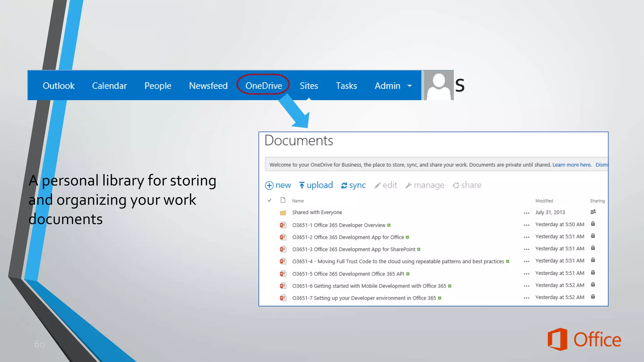Image resolution: width=644 pixels, height=362 pixels.
Task: Open the People nav item
Action: 158,86
